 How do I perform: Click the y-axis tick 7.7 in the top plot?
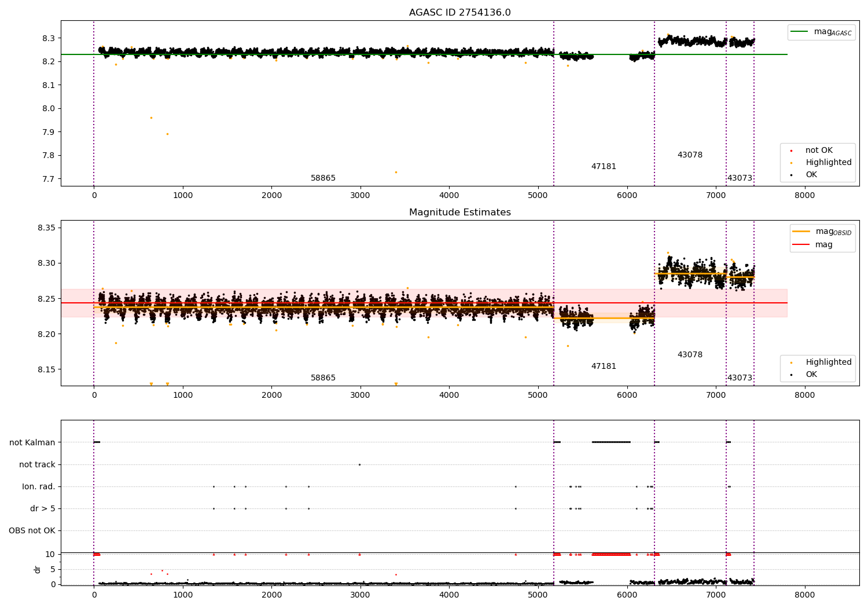(49, 179)
